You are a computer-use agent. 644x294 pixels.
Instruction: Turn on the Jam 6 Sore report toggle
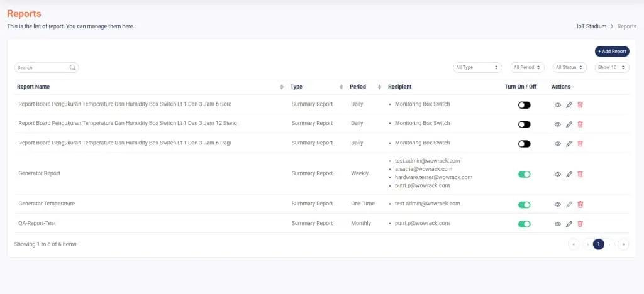tap(524, 105)
